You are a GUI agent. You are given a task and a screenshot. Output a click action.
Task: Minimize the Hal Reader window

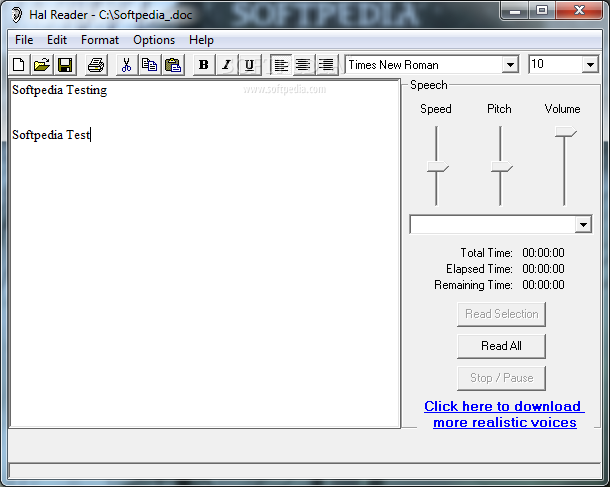coord(515,11)
